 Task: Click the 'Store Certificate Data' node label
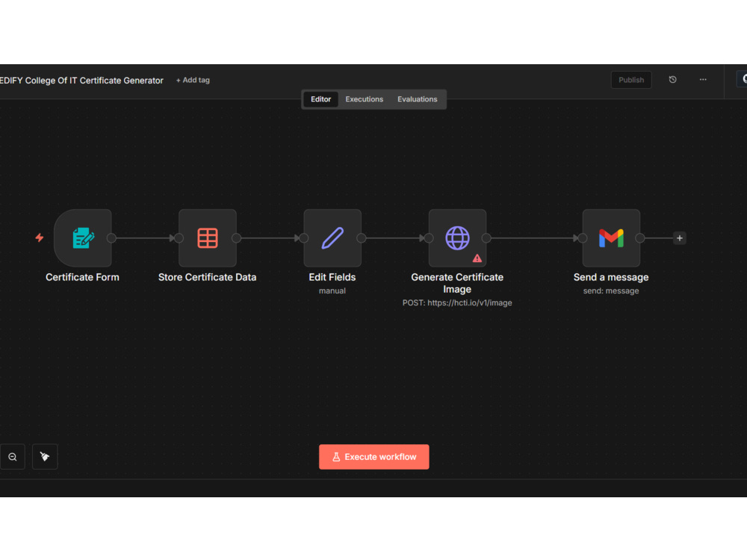tap(207, 277)
